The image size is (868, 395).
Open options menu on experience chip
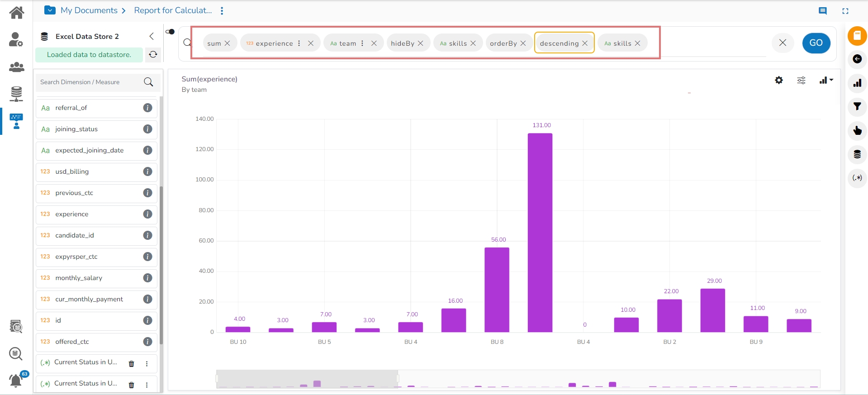pos(299,43)
